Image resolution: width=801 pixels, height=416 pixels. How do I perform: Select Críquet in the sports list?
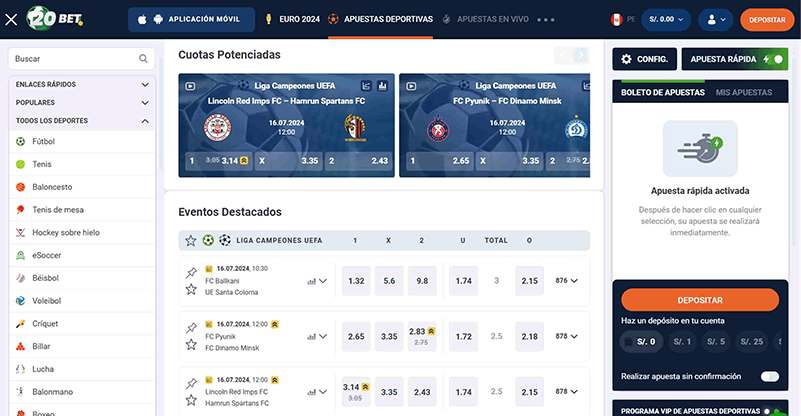(82, 323)
